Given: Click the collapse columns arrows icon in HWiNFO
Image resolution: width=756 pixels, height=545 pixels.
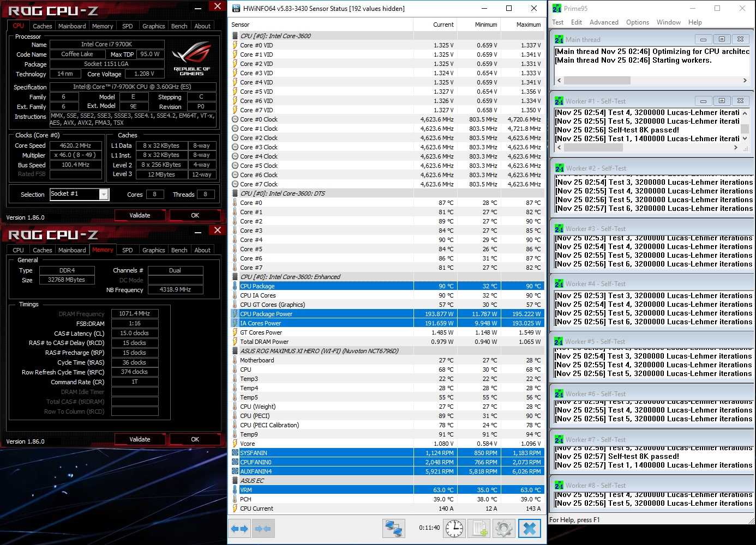Looking at the screenshot, I should pos(263,528).
